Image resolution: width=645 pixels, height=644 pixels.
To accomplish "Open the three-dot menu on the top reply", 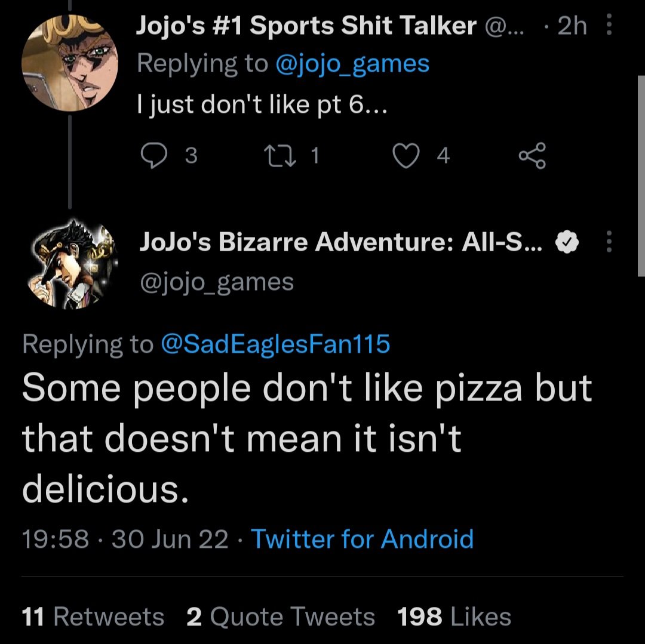I will (x=610, y=24).
